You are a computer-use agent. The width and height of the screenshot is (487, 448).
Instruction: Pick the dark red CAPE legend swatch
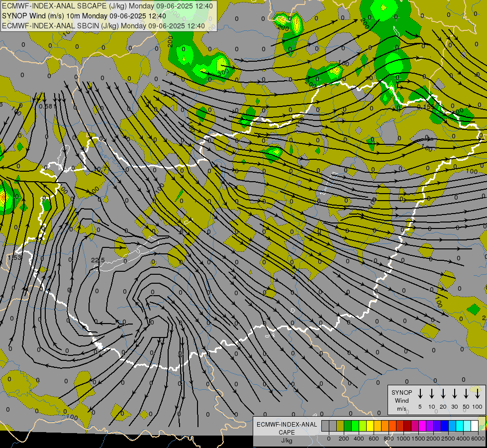click(408, 426)
